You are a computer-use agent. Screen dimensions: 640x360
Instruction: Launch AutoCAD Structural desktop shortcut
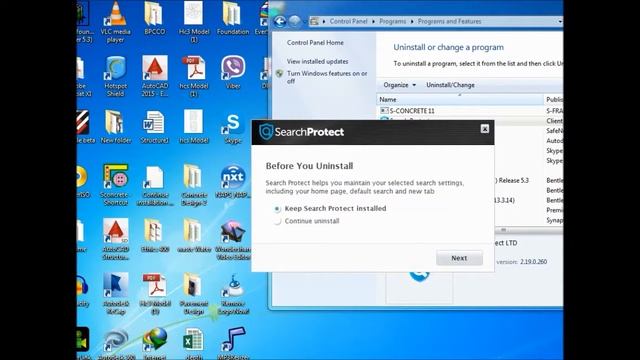tap(116, 239)
